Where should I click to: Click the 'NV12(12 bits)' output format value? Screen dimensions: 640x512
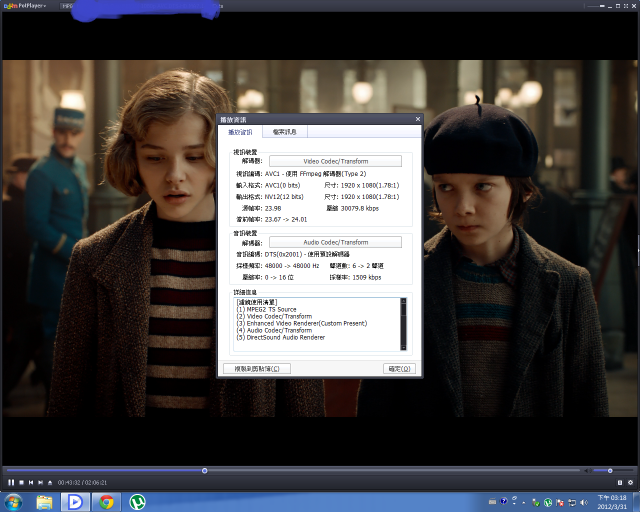click(x=284, y=196)
